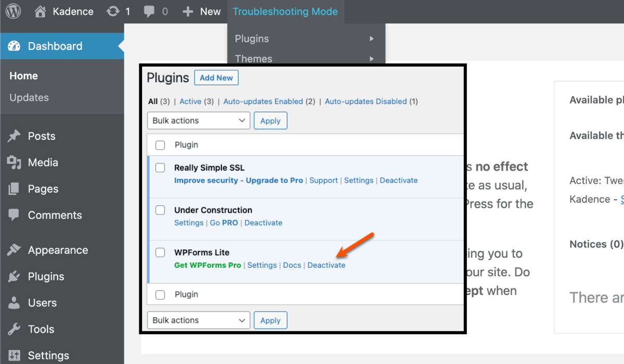Image resolution: width=624 pixels, height=364 pixels.
Task: Check the WPForms Lite plugin checkbox
Action: 160,253
